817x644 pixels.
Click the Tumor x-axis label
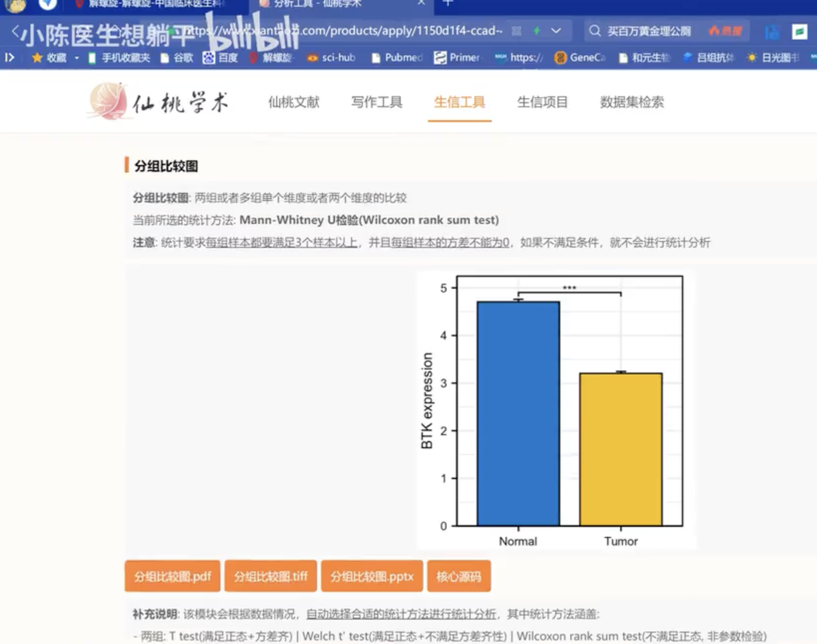coord(620,541)
